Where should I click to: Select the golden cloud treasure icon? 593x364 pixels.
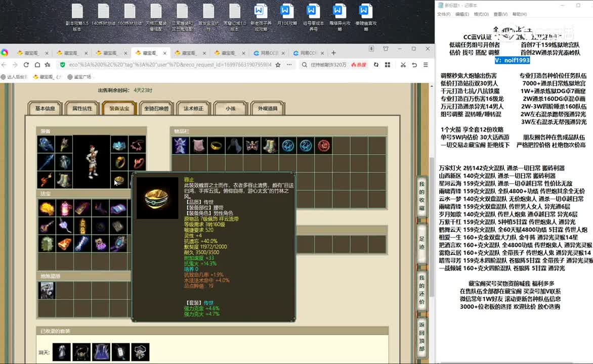click(x=47, y=207)
